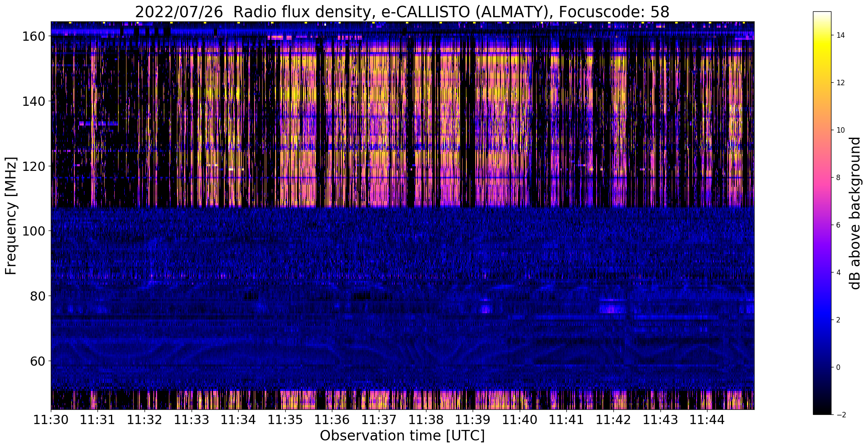Click the colorbar tick label 0
The height and width of the screenshot is (448, 868).
click(x=839, y=367)
